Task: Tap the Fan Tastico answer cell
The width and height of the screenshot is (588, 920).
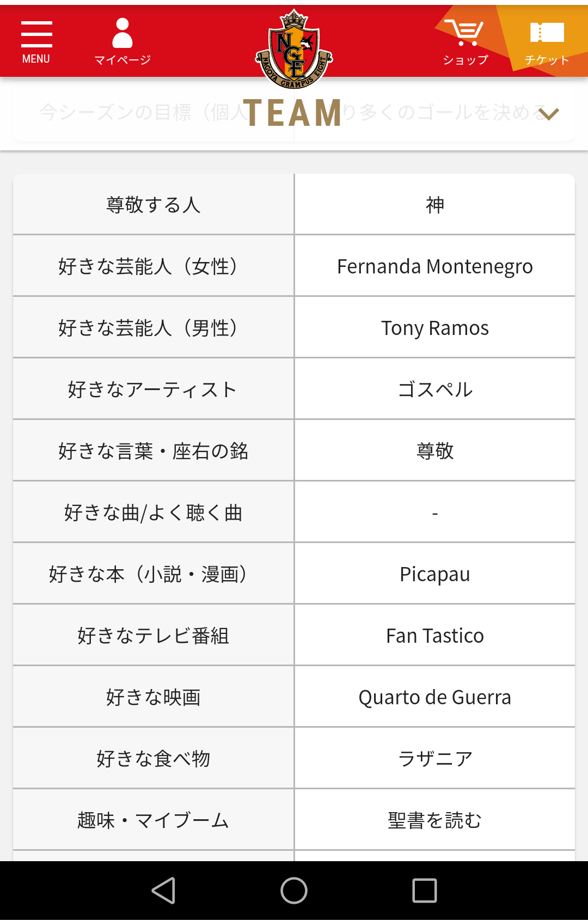Action: [x=435, y=636]
